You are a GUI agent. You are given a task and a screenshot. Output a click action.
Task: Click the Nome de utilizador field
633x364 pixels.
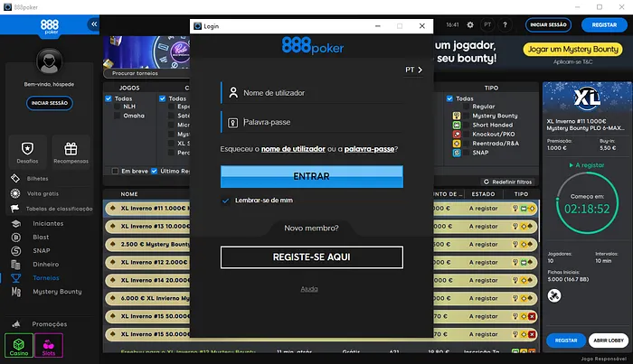pos(312,93)
